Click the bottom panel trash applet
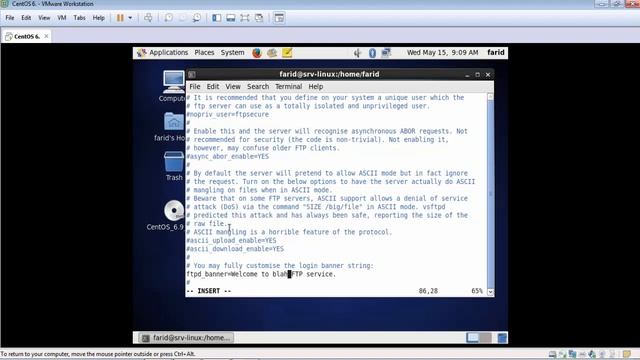Viewport: 640px width, 360px height. 502,338
